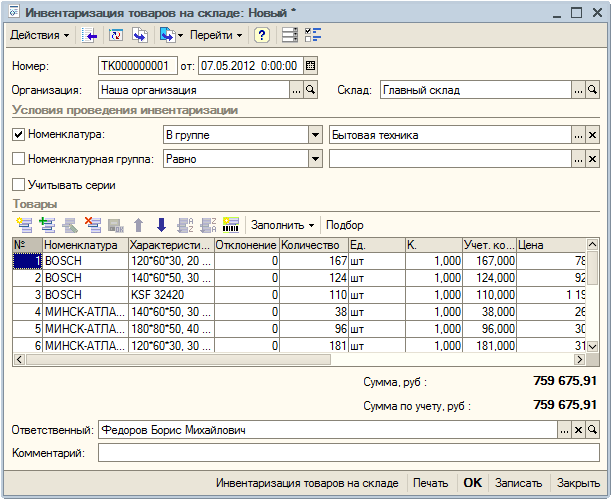Maximize the document window
The image size is (611, 499).
[577, 12]
